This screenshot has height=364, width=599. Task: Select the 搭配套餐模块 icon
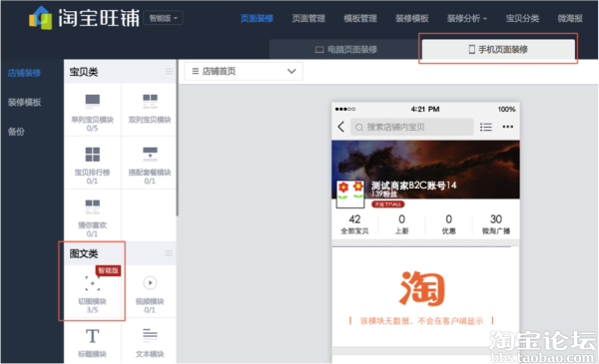click(x=150, y=155)
